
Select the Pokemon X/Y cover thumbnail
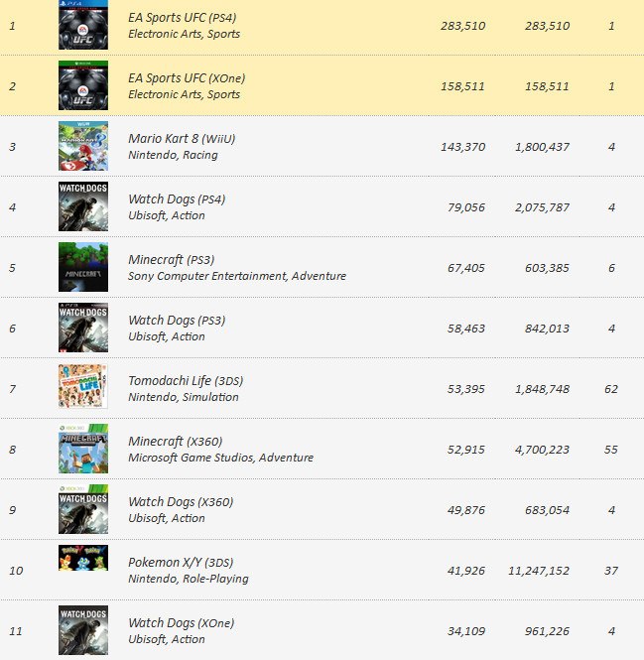coord(83,560)
